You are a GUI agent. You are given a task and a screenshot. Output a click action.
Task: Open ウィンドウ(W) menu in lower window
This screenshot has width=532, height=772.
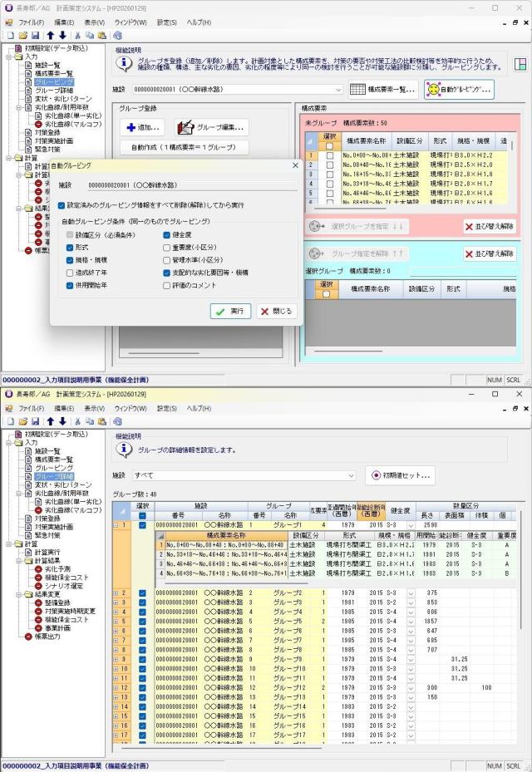131,409
